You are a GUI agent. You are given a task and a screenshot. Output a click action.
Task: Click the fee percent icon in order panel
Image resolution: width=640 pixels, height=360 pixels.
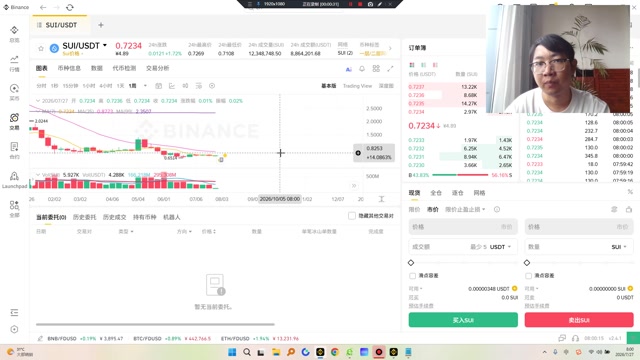pos(630,192)
